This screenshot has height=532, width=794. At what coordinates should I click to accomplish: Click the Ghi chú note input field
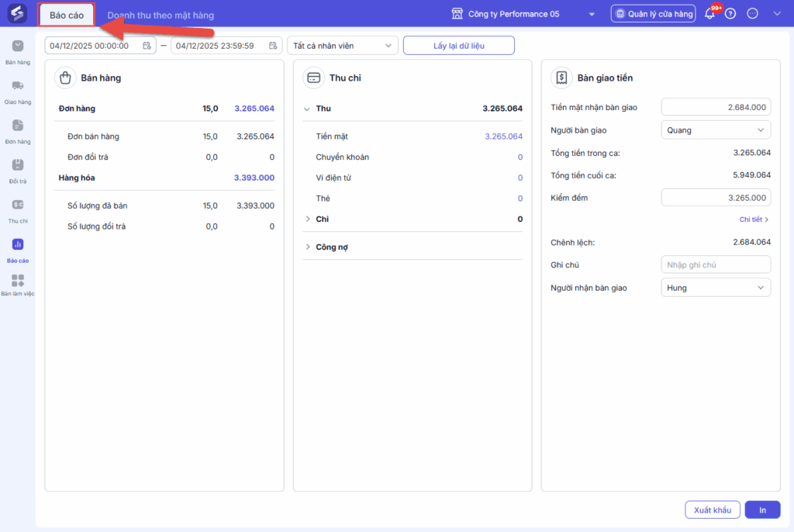(x=716, y=265)
